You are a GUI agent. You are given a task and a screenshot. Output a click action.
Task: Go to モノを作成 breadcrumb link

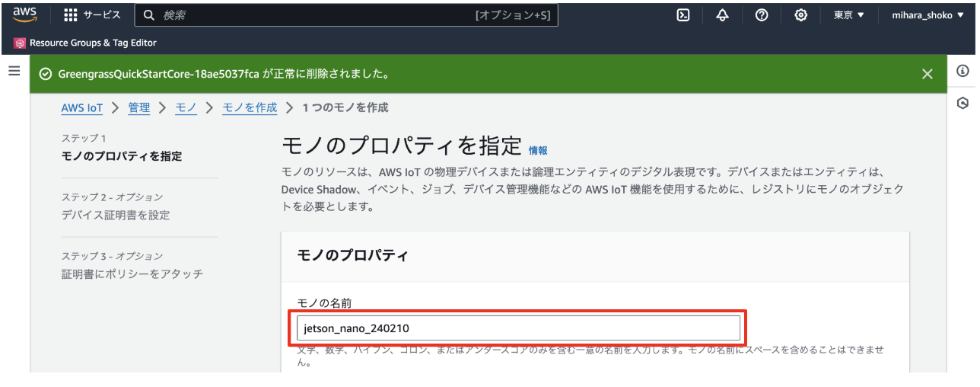[250, 108]
